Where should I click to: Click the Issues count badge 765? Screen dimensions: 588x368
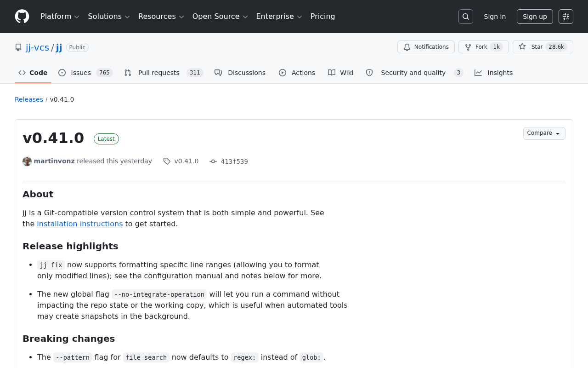(104, 73)
